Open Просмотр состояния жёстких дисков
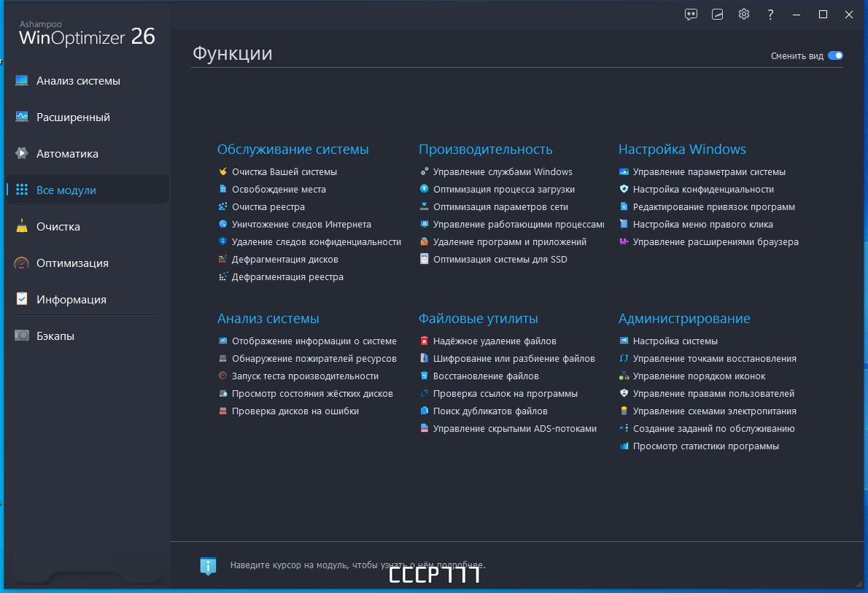Viewport: 868px width, 593px height. (312, 394)
